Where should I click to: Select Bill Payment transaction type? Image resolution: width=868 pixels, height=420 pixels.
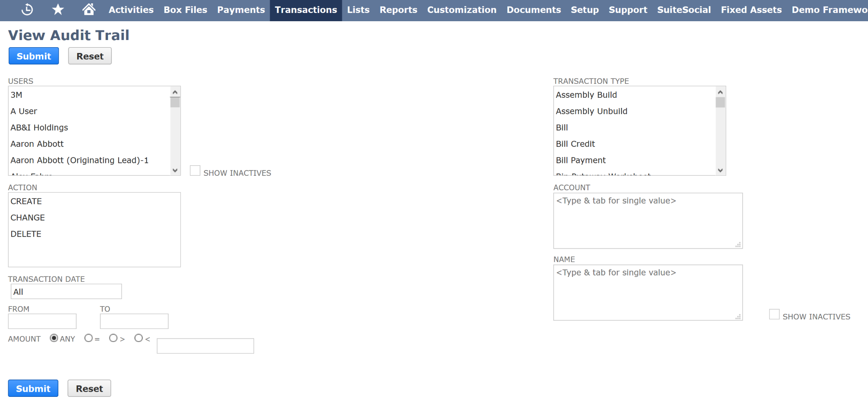point(635,160)
